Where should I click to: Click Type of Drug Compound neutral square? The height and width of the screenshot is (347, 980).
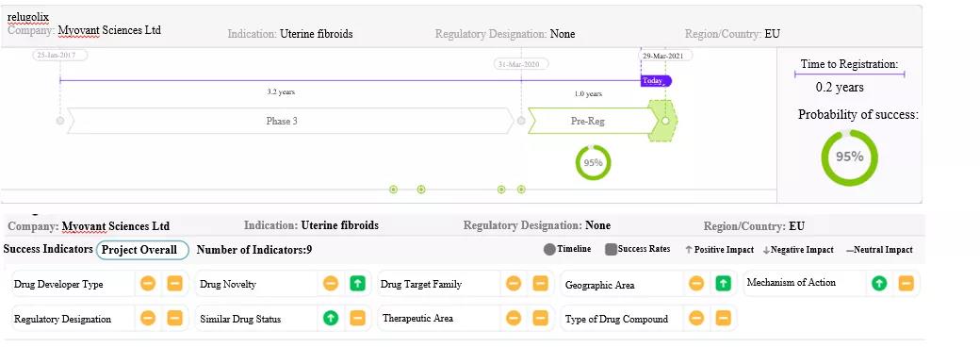click(723, 318)
